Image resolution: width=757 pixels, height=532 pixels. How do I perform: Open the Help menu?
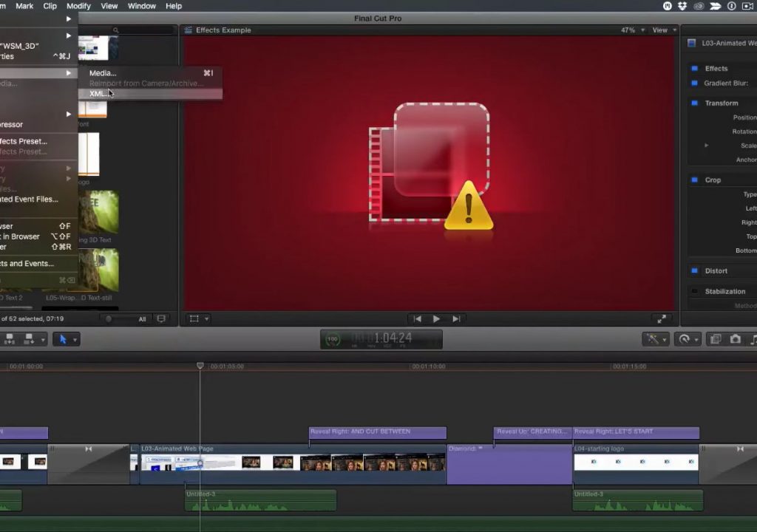tap(174, 6)
